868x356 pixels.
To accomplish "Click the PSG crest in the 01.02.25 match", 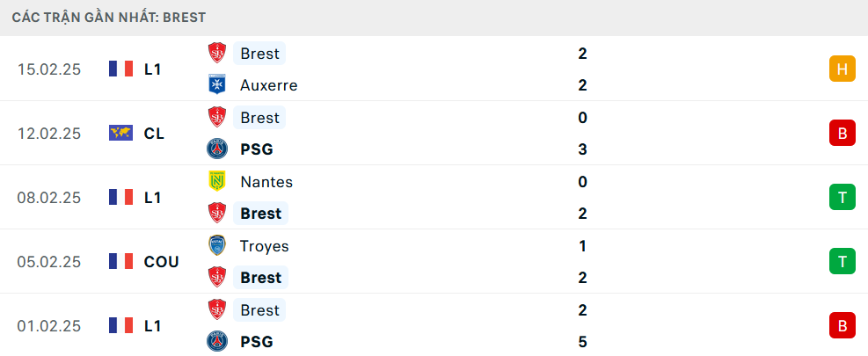I will 216,342.
